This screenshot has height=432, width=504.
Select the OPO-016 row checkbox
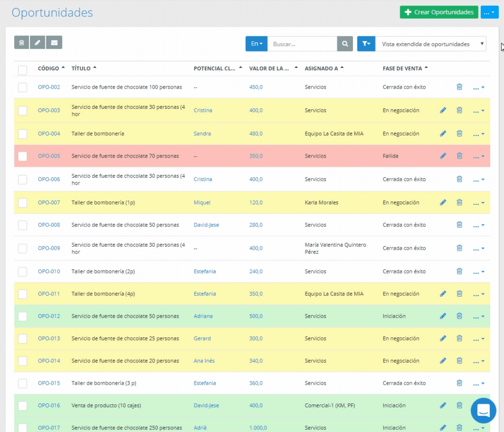(x=23, y=405)
